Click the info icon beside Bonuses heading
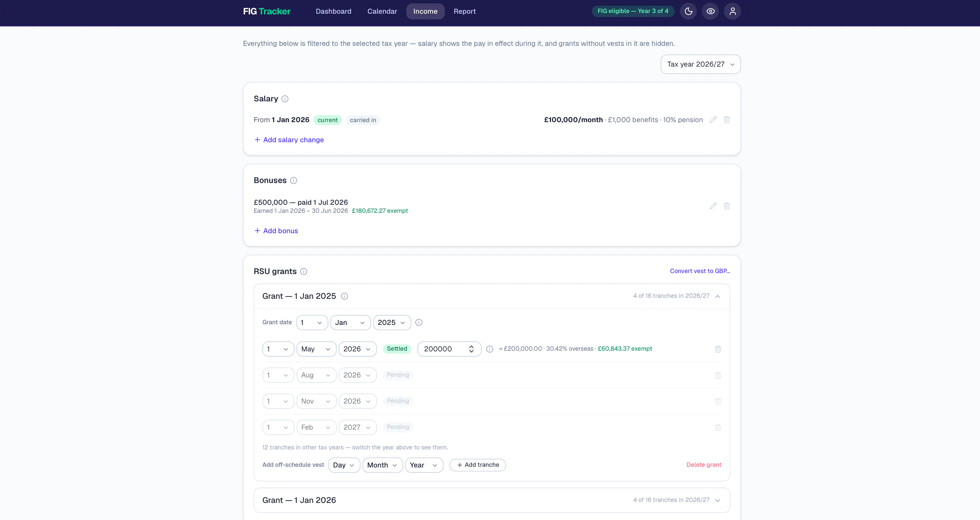 click(x=293, y=181)
